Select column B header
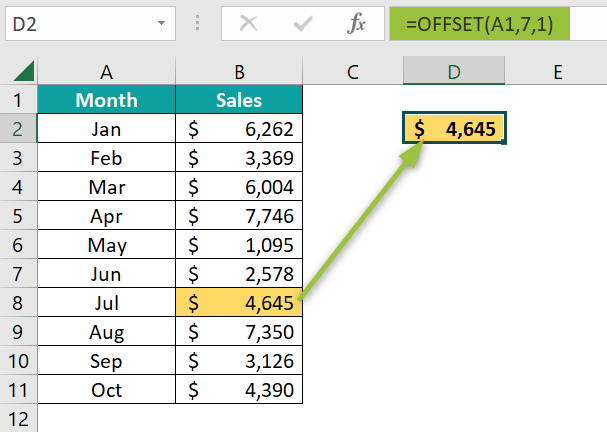 [239, 72]
